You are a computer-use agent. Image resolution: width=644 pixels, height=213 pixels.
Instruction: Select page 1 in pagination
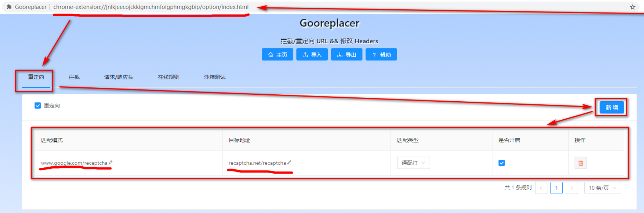556,188
